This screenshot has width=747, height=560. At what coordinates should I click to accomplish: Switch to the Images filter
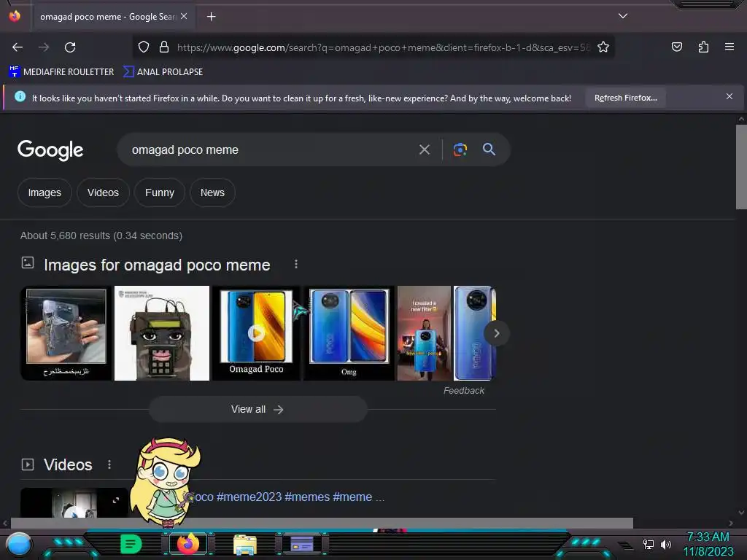pyautogui.click(x=44, y=192)
